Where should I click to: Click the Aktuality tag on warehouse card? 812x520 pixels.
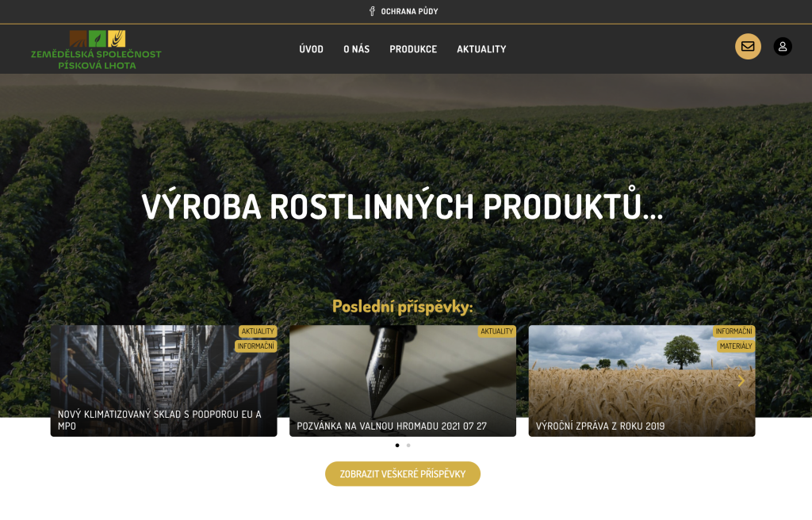click(258, 331)
